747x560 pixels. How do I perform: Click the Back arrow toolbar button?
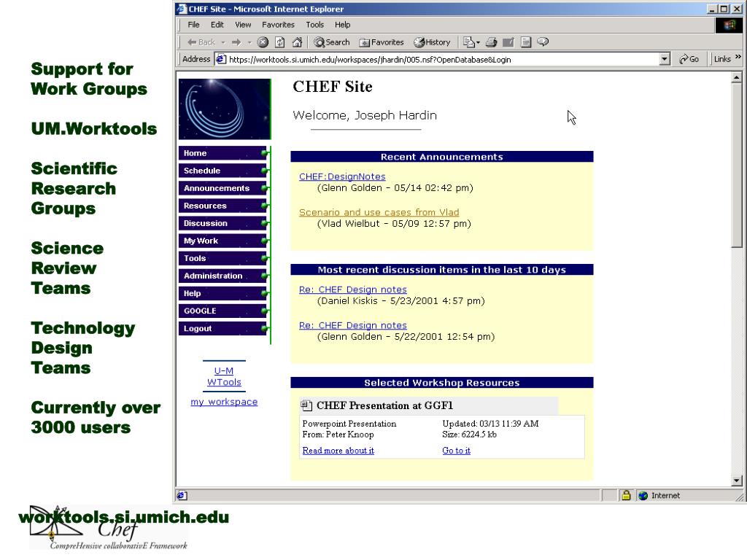(x=201, y=42)
